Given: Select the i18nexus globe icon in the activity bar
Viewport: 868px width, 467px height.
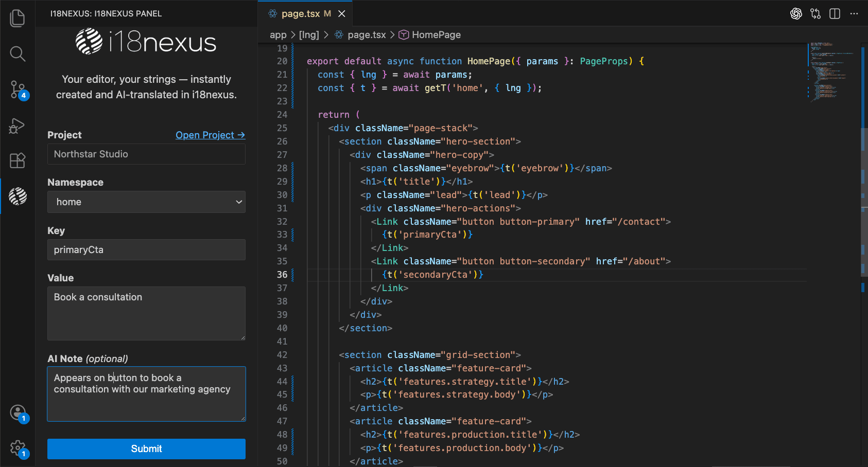Looking at the screenshot, I should pyautogui.click(x=18, y=196).
